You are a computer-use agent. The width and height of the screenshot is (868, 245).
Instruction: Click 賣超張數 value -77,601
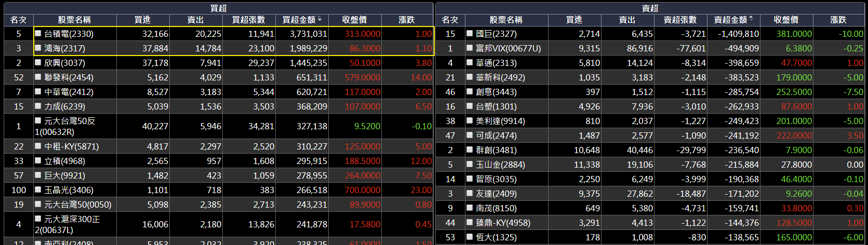[691, 48]
